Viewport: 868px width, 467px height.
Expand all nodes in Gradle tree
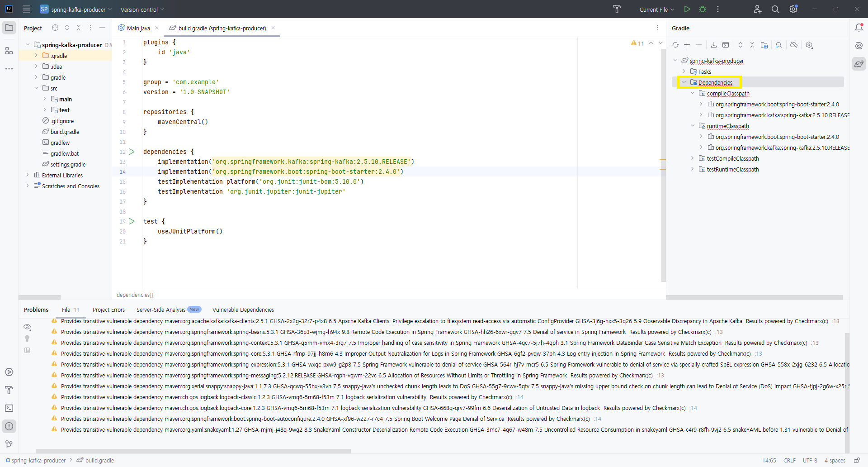(x=741, y=45)
